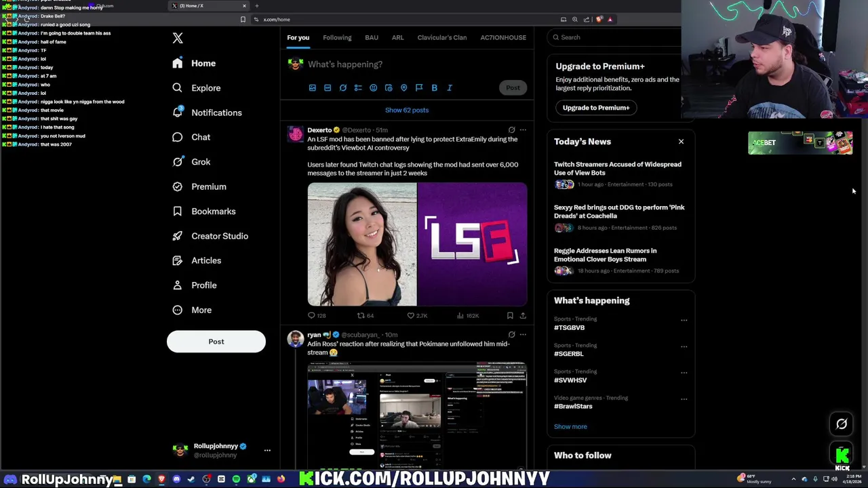This screenshot has width=868, height=488.
Task: Click the X logo in the sidebar
Action: tap(178, 38)
